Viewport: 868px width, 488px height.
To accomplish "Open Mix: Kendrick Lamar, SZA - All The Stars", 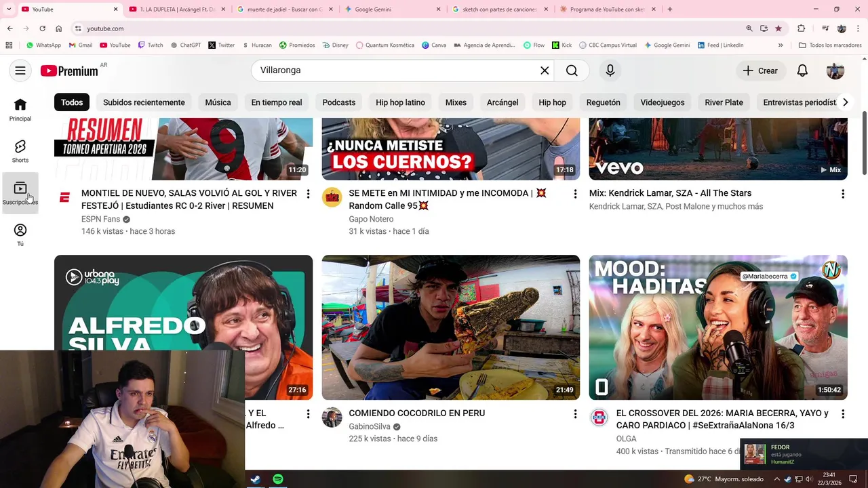I will tap(670, 193).
